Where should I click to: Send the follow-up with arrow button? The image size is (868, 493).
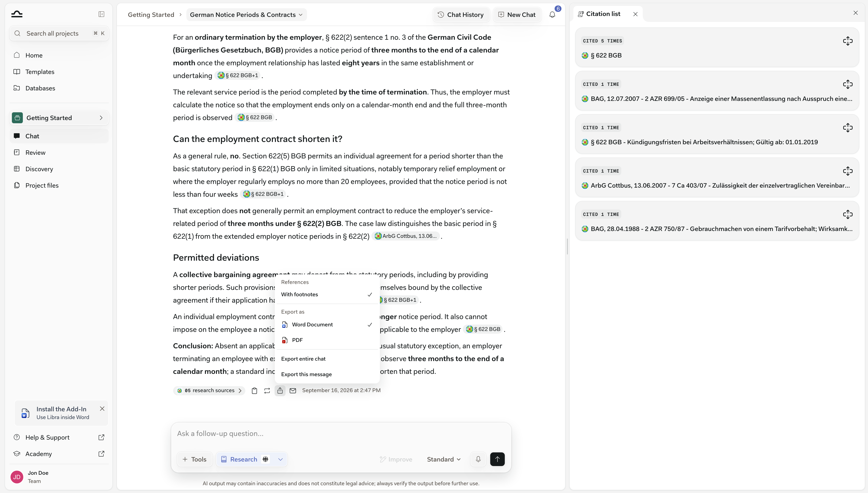tap(497, 459)
